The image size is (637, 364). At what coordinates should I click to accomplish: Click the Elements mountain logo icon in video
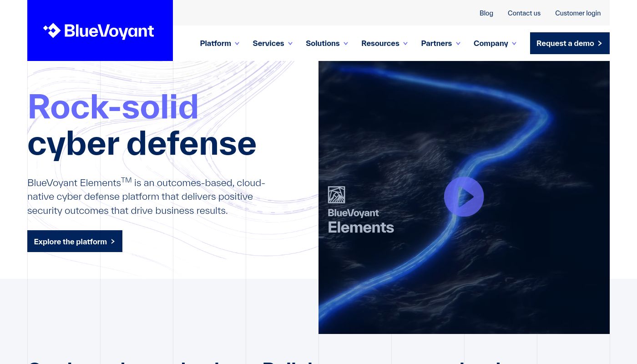pyautogui.click(x=336, y=195)
